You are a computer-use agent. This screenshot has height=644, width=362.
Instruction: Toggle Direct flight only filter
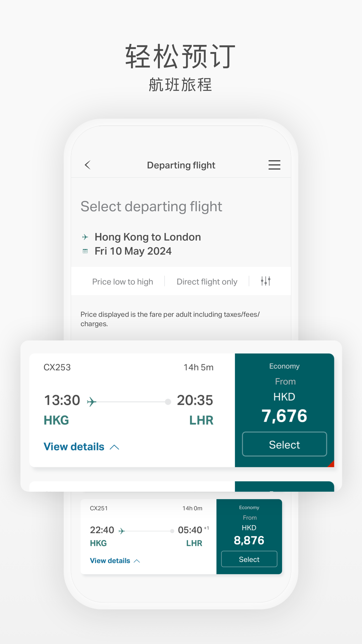pyautogui.click(x=207, y=282)
